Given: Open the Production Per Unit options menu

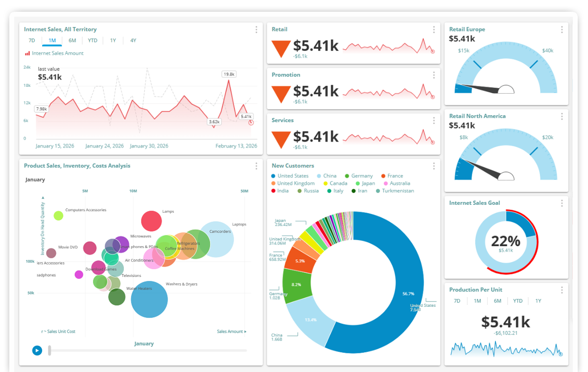Looking at the screenshot, I should pos(562,290).
